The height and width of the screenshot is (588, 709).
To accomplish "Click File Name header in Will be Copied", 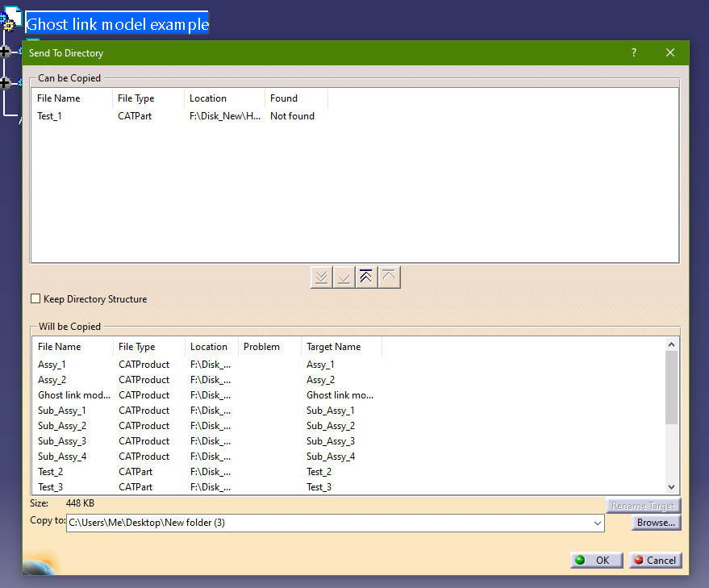I will 59,347.
